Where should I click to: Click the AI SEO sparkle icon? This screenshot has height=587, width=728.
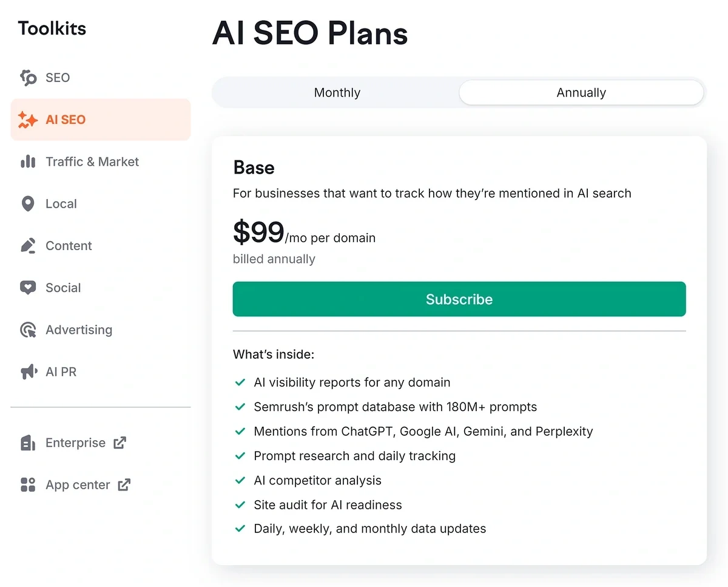click(28, 120)
